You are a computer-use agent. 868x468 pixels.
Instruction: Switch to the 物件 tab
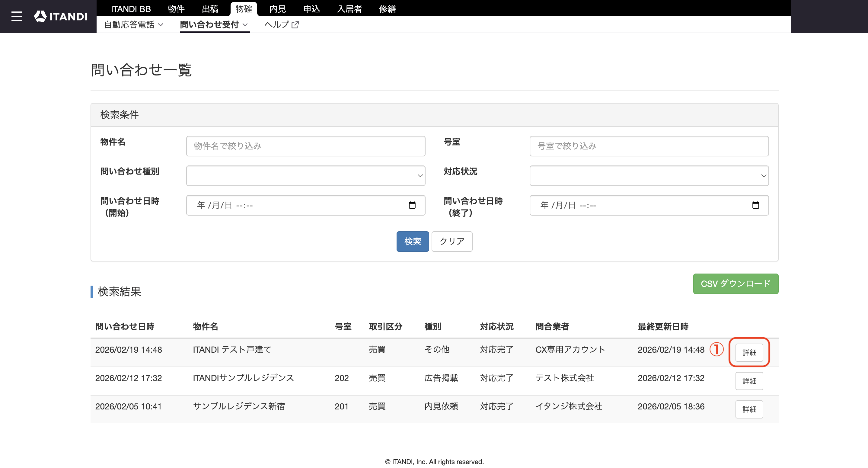click(x=176, y=9)
